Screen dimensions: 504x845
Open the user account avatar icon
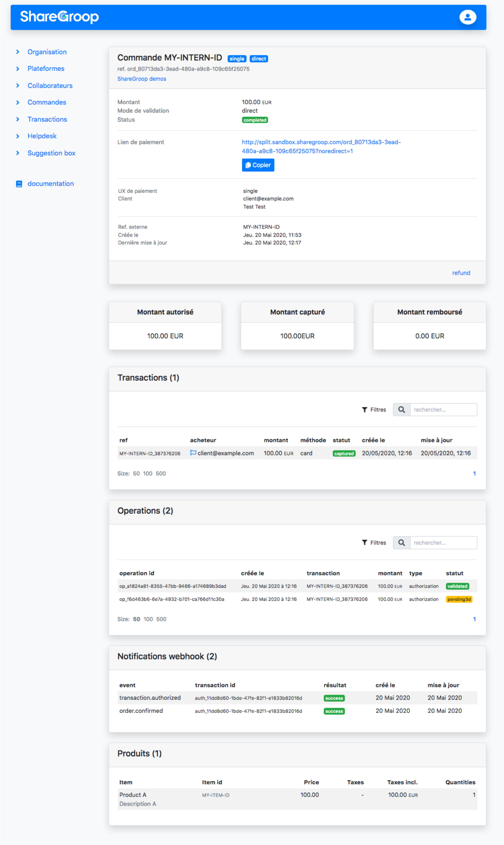468,17
